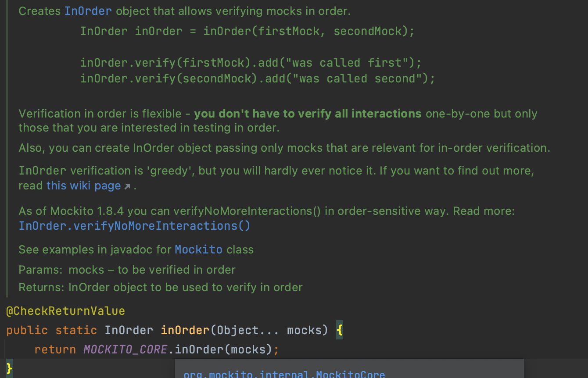Click code line 'InOrder inOrder = inOrder(firstMock, secondMock);'
Viewport: 588px width, 378px height.
pos(247,31)
